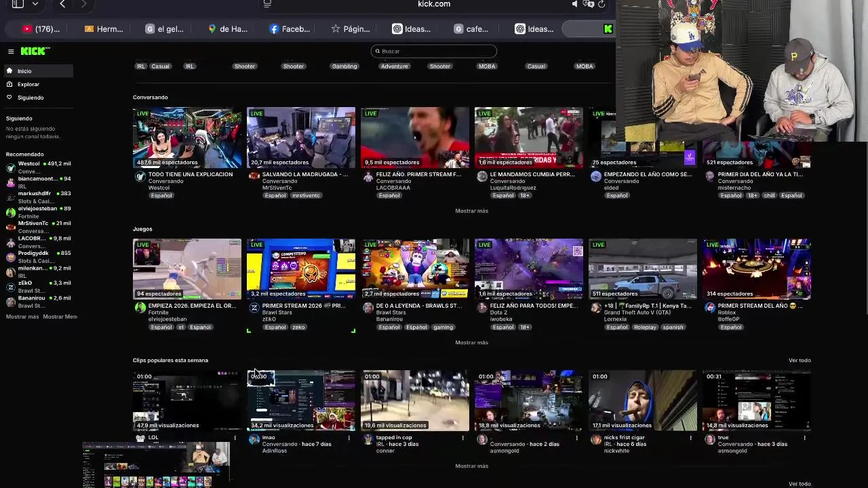The image size is (868, 488).
Task: Click LACOBRAAA channel name under stream
Action: point(393,188)
